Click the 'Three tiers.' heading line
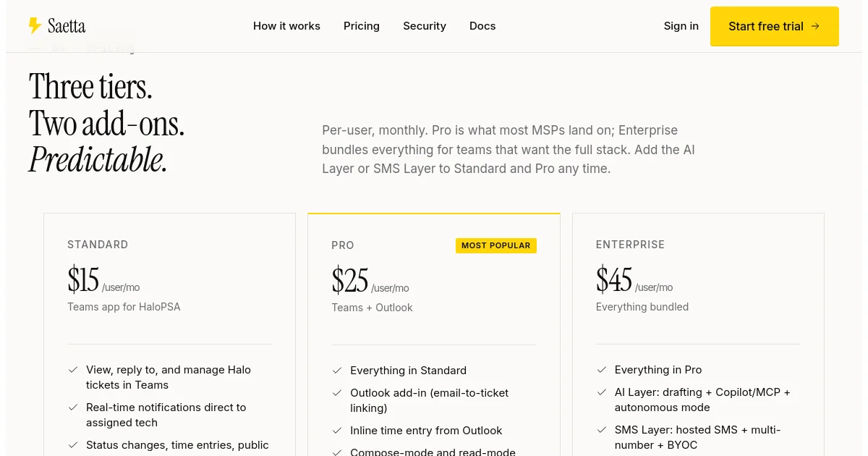The height and width of the screenshot is (456, 868). [90, 88]
